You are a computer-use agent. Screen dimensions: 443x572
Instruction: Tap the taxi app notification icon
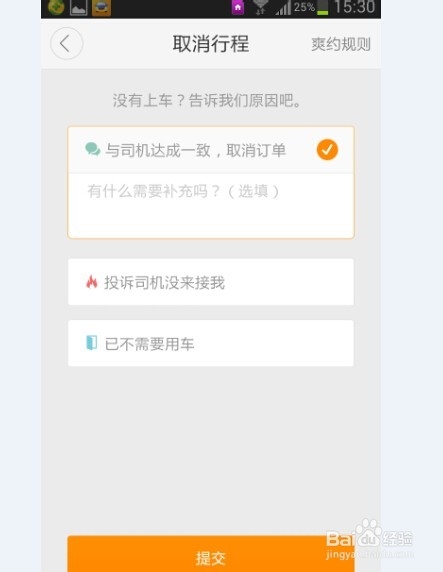101,8
